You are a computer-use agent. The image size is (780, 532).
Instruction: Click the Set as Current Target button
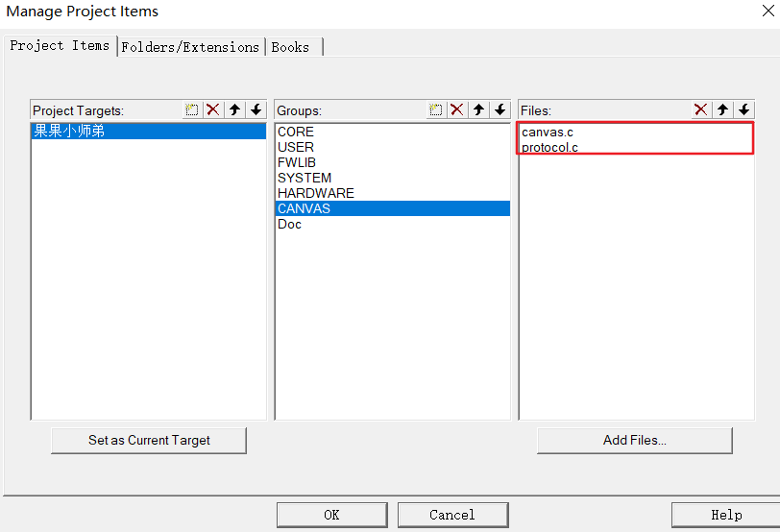tap(149, 441)
